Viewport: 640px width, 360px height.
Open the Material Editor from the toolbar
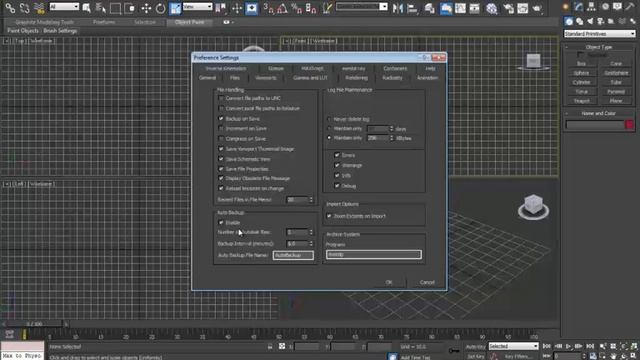tap(492, 8)
